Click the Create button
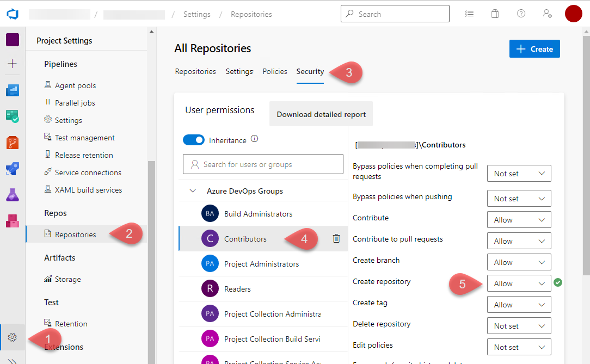Screen dimensions: 590x364 coord(534,49)
